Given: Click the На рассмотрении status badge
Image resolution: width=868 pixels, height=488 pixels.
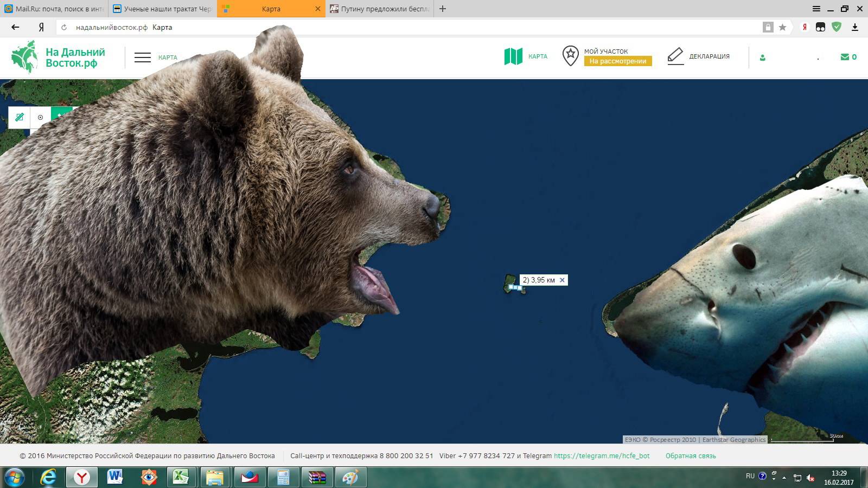Looking at the screenshot, I should click(x=618, y=61).
